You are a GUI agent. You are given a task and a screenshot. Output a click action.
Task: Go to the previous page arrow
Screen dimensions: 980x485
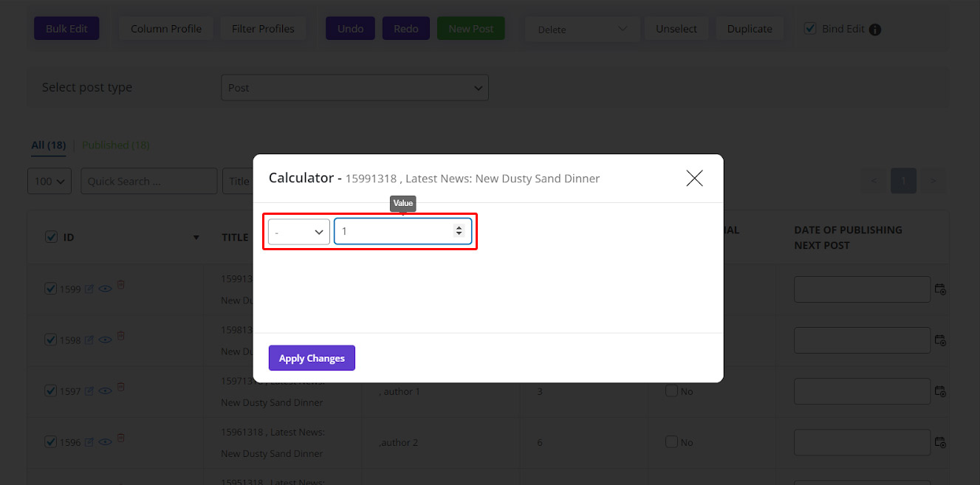874,181
